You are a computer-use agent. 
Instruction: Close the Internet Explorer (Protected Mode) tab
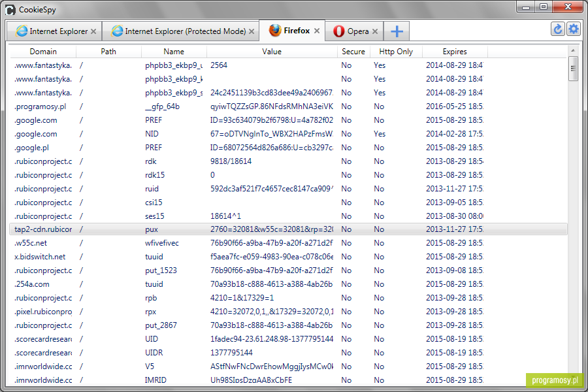tap(252, 31)
